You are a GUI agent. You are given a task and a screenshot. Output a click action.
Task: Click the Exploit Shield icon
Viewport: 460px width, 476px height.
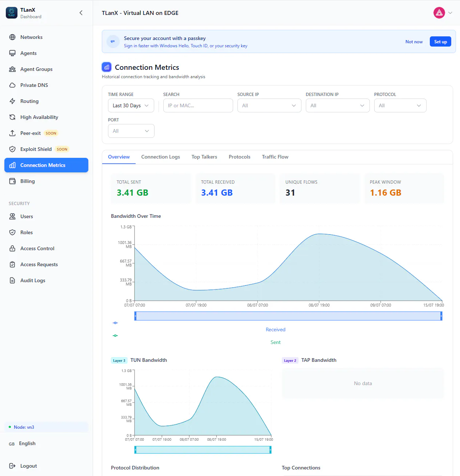pos(12,149)
